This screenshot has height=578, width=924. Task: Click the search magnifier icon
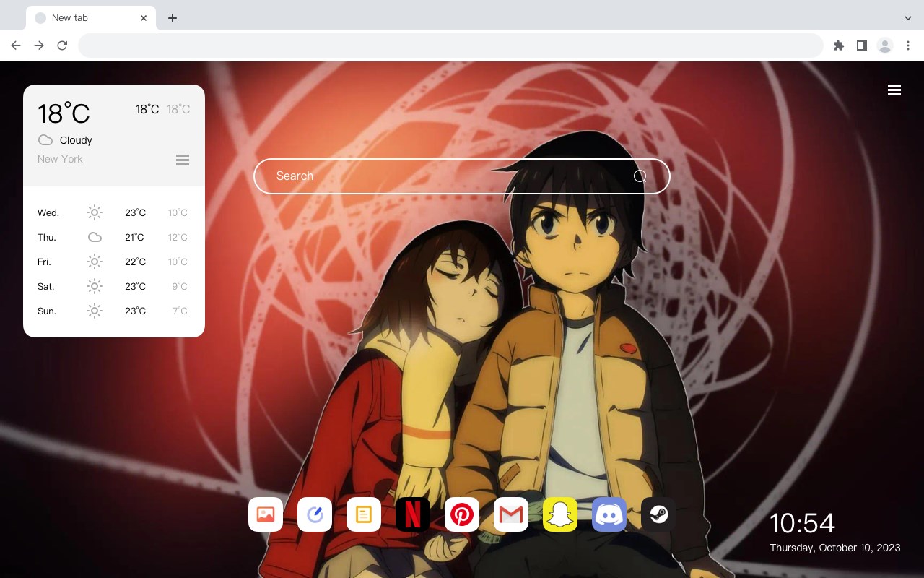pyautogui.click(x=640, y=176)
